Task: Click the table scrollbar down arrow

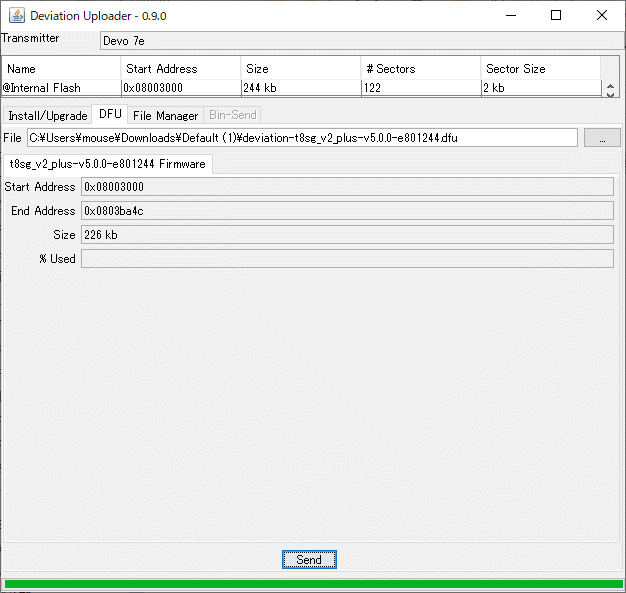Action: [x=610, y=95]
